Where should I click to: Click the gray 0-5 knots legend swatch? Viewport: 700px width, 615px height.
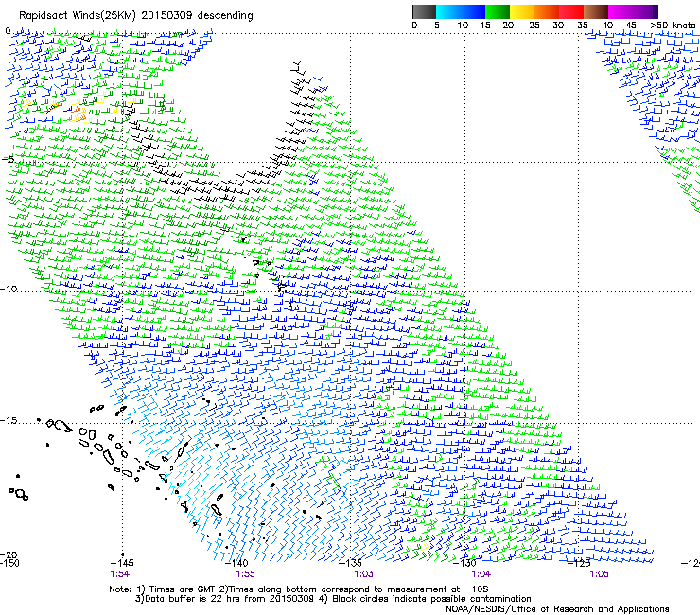click(424, 11)
